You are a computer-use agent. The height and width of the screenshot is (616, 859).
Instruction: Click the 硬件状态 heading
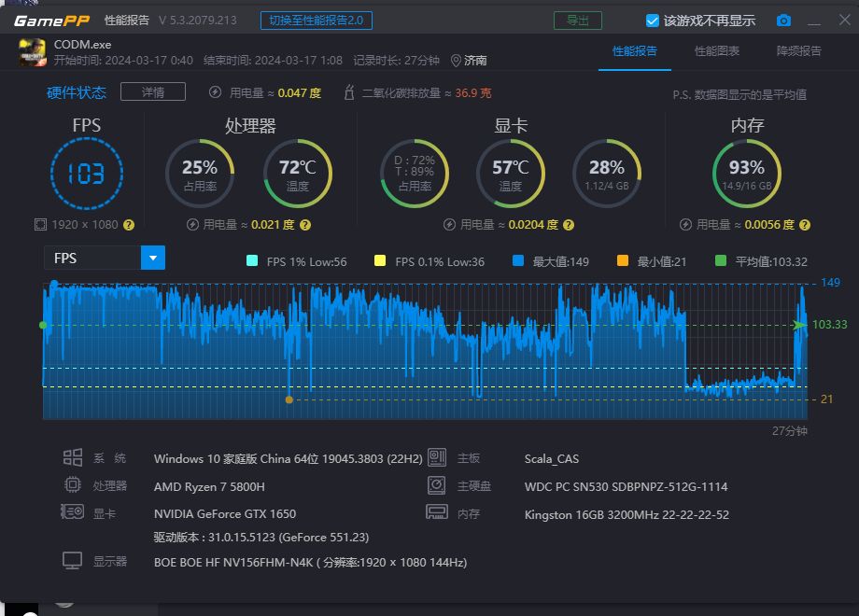click(77, 92)
